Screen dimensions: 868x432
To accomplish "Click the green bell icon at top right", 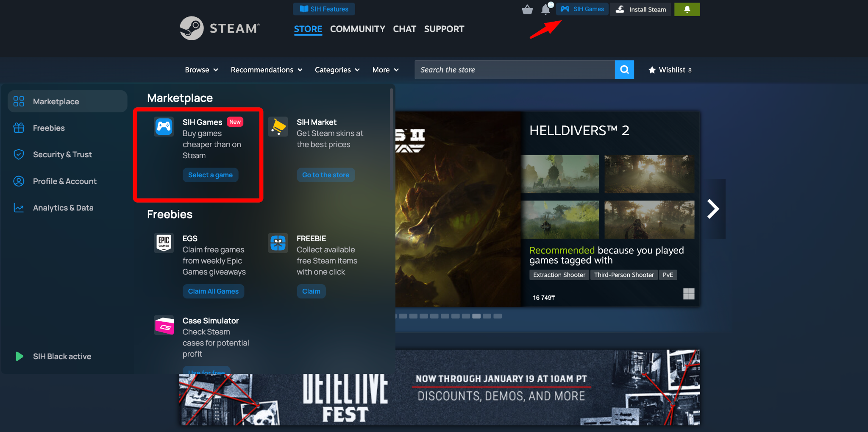I will [x=687, y=9].
